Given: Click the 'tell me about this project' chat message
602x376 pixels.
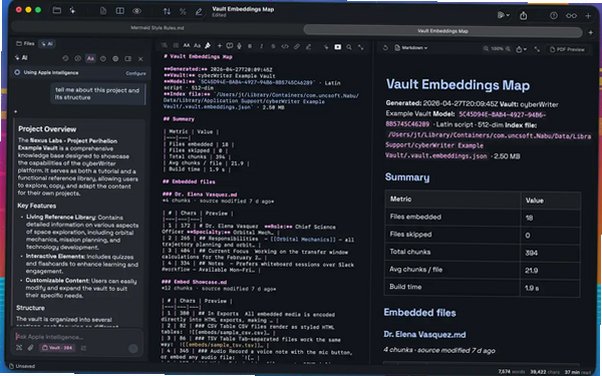Looking at the screenshot, I should [x=97, y=94].
